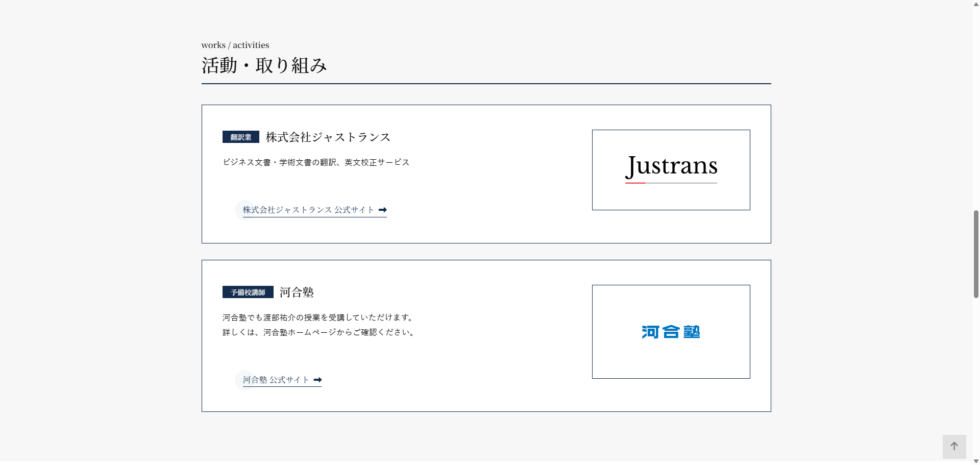Click the 河合塾 card heading

click(297, 292)
